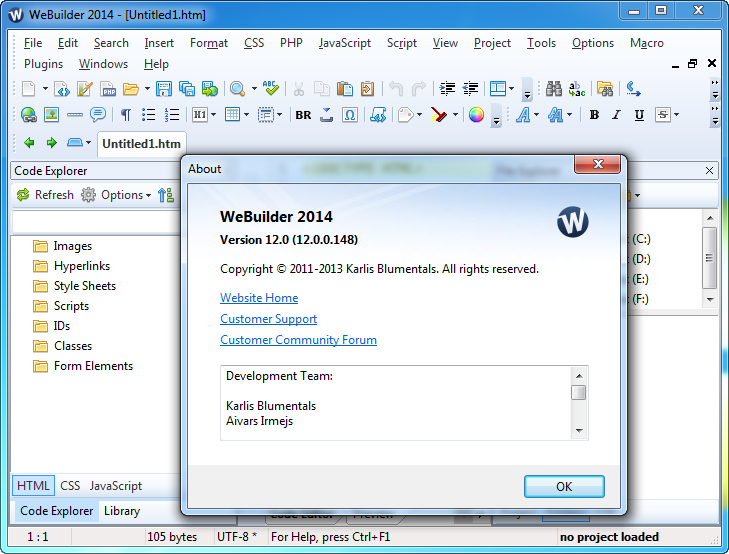
Task: Insert a special character Omega
Action: (x=350, y=114)
